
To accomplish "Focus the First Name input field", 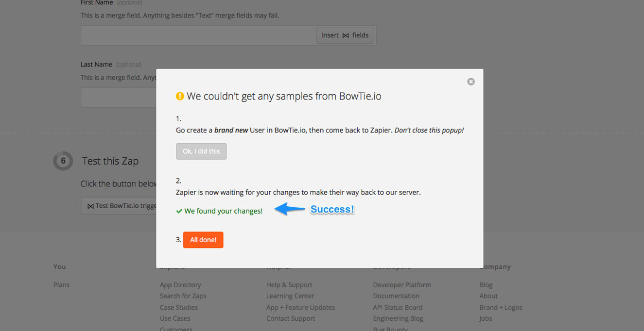I will coord(198,35).
